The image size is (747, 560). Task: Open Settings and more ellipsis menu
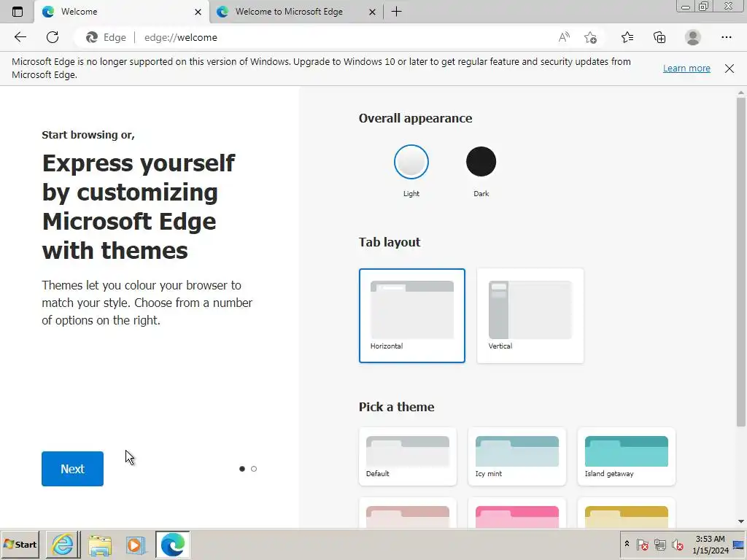[726, 37]
